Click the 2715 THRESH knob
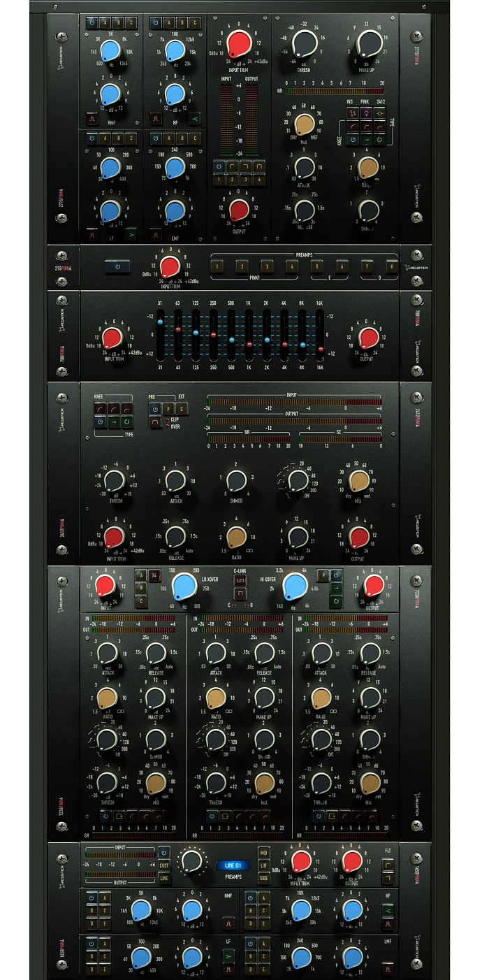The width and height of the screenshot is (482, 980). pos(305,43)
